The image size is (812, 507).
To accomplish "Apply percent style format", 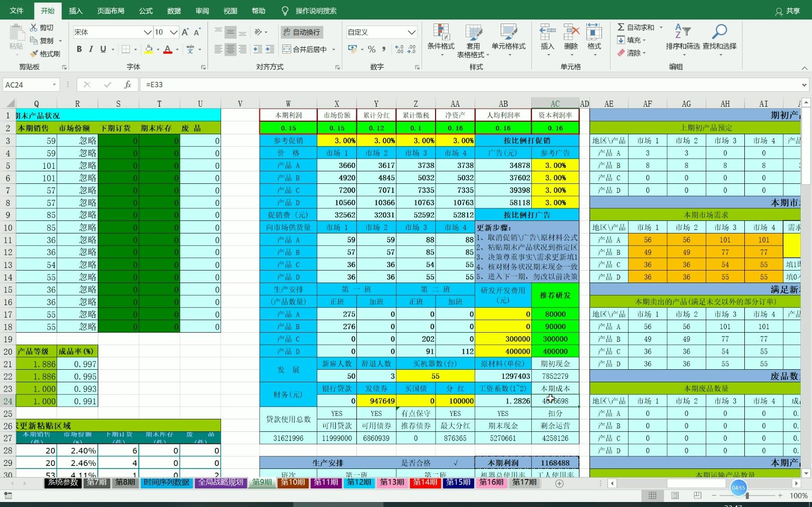I will coord(371,49).
